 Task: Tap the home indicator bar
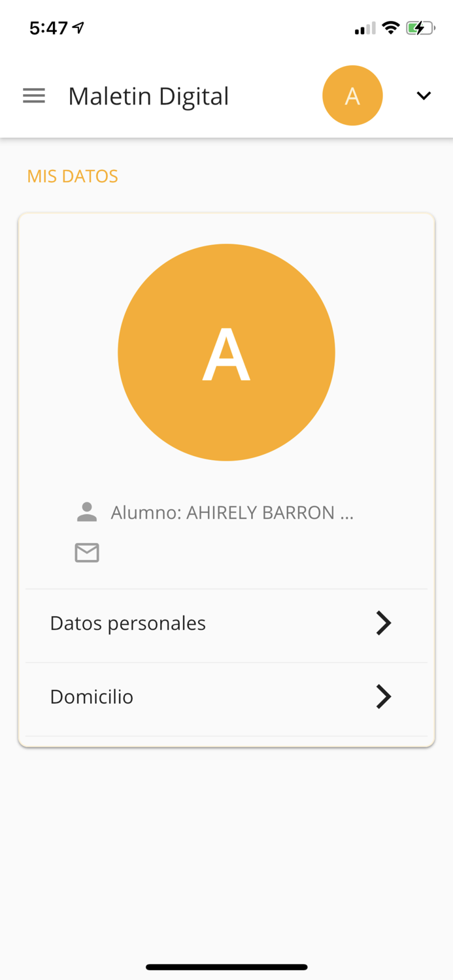pyautogui.click(x=226, y=967)
